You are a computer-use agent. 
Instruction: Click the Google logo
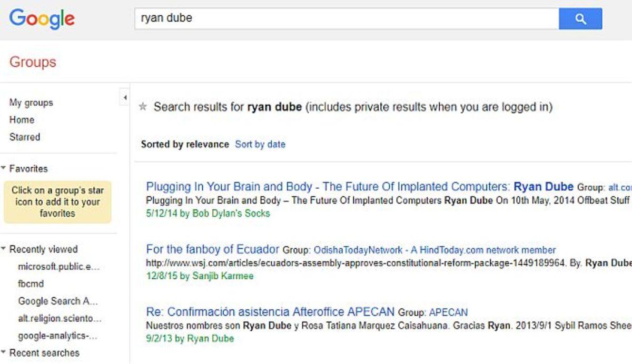[42, 19]
